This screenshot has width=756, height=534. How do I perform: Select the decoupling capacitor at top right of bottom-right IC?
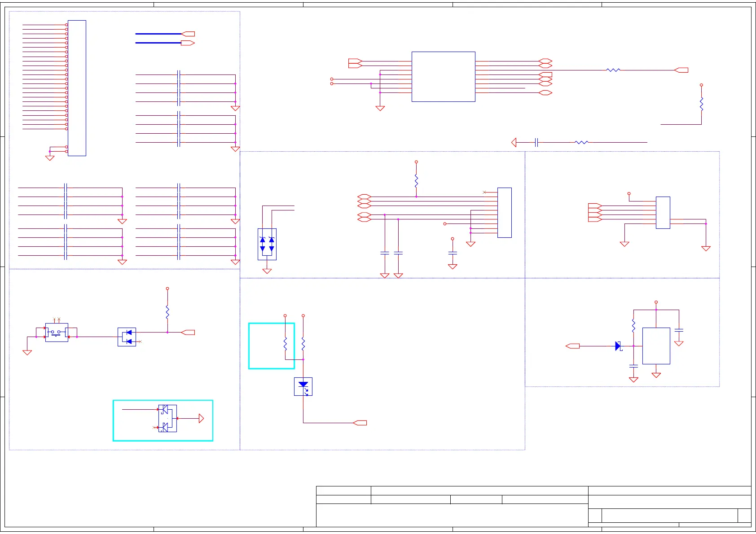pos(679,330)
